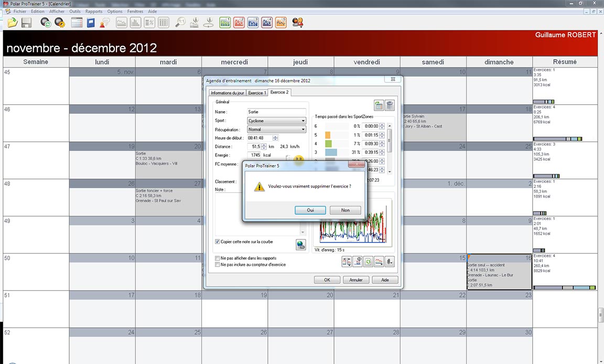This screenshot has height=364, width=604.
Task: Click stepper for zone 5 time 0:01:15
Action: click(382, 135)
